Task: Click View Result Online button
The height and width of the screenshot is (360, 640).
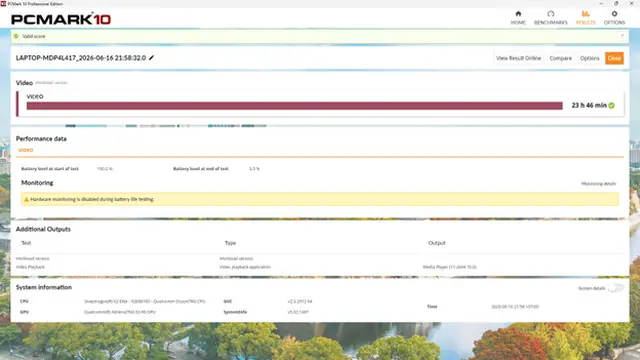Action: pos(518,58)
